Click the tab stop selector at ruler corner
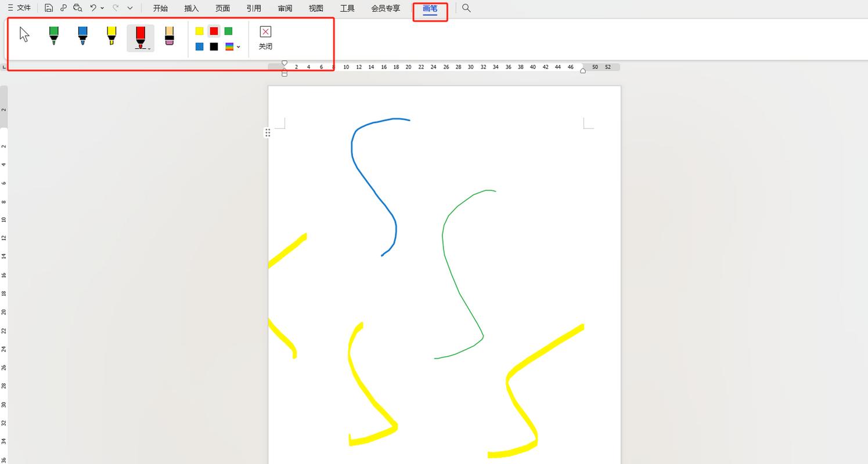 tap(3, 68)
